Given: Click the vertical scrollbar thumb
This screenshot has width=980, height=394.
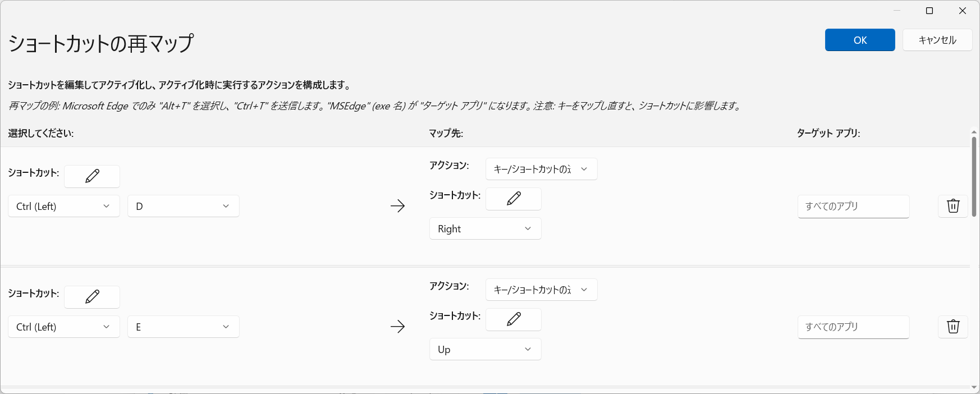Looking at the screenshot, I should (x=974, y=176).
